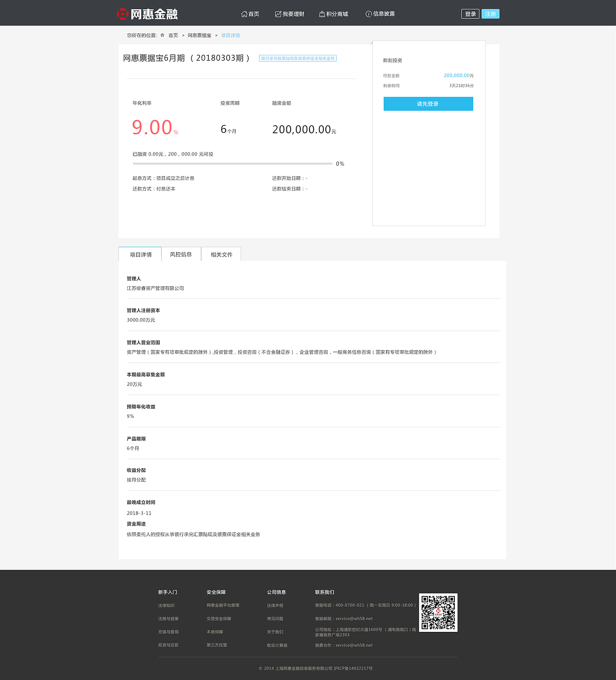Click the breadcrumb home icon

[162, 35]
